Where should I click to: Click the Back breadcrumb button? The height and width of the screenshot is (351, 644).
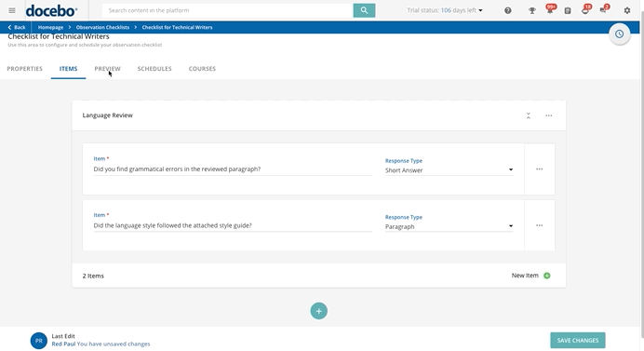[17, 27]
